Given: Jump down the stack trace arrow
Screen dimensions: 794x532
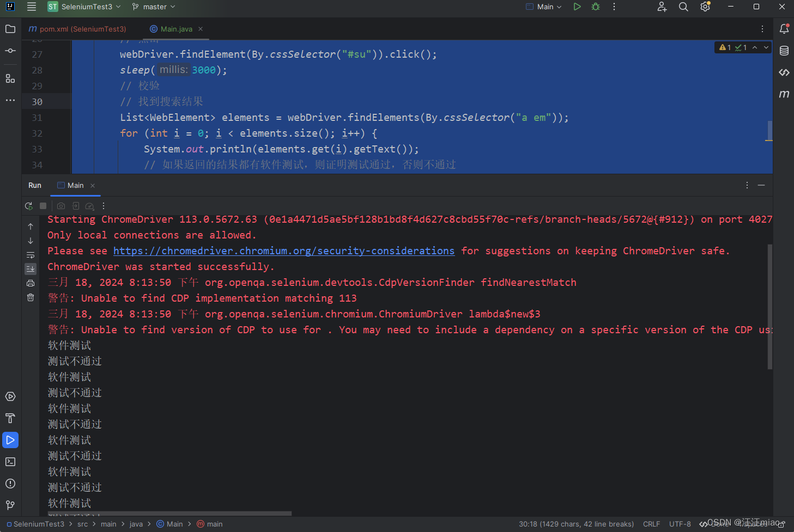Looking at the screenshot, I should [x=31, y=241].
